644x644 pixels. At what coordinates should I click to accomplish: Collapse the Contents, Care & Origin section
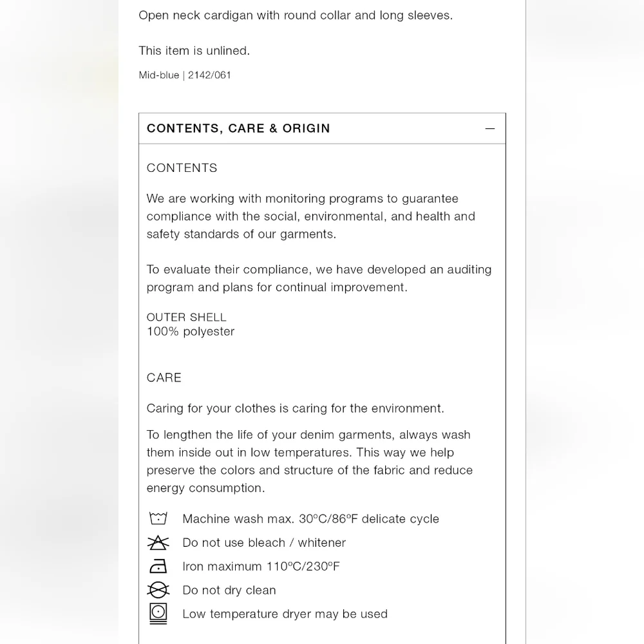click(322, 129)
